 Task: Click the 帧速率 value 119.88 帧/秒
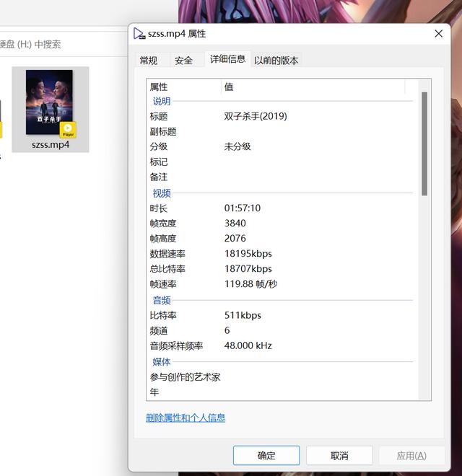coord(250,284)
